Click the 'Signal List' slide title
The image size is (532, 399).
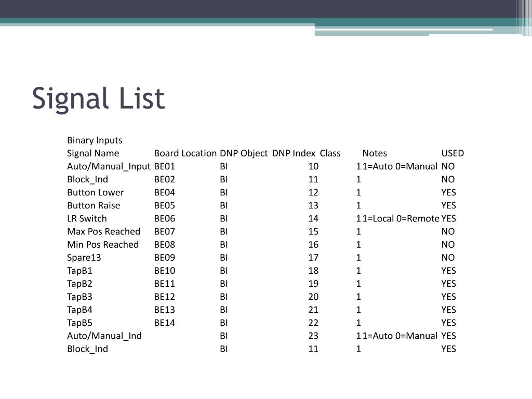point(98,98)
